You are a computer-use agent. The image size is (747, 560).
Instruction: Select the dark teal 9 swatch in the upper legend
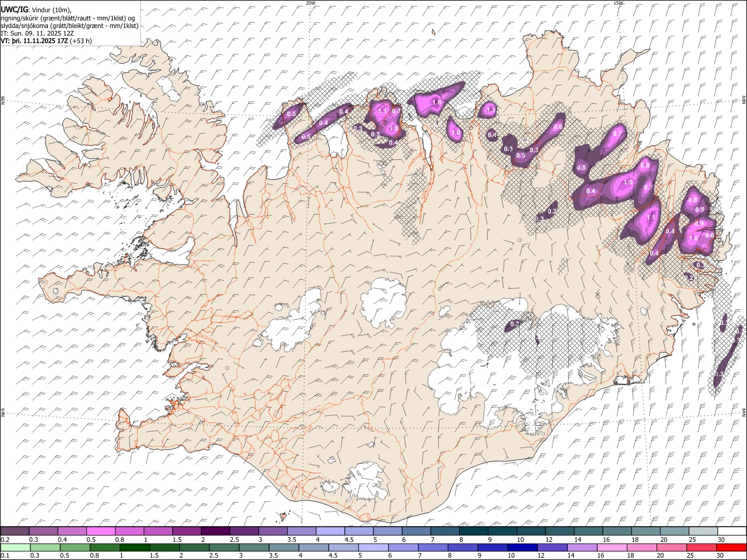[x=501, y=531]
